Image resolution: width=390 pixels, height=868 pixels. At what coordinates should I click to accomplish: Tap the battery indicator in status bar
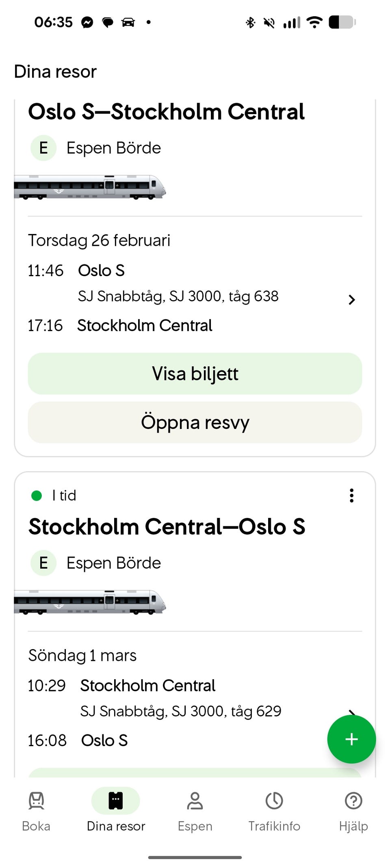pyautogui.click(x=342, y=22)
